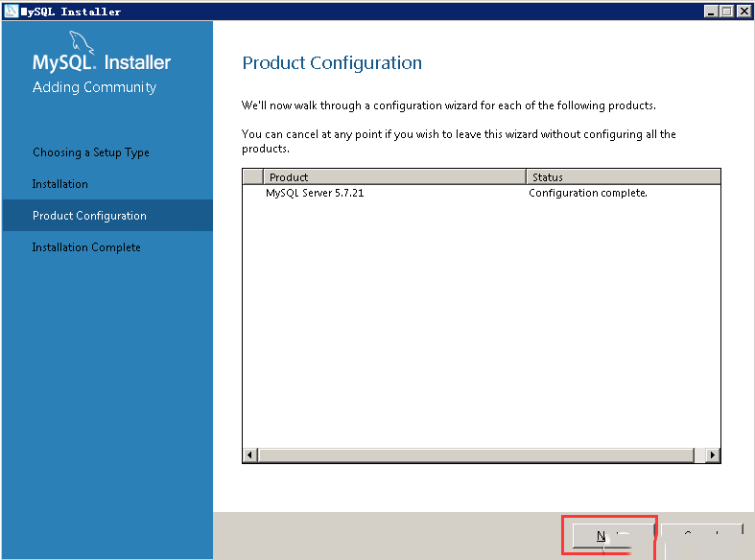Click the horizontal scrollbar left arrow

point(249,455)
